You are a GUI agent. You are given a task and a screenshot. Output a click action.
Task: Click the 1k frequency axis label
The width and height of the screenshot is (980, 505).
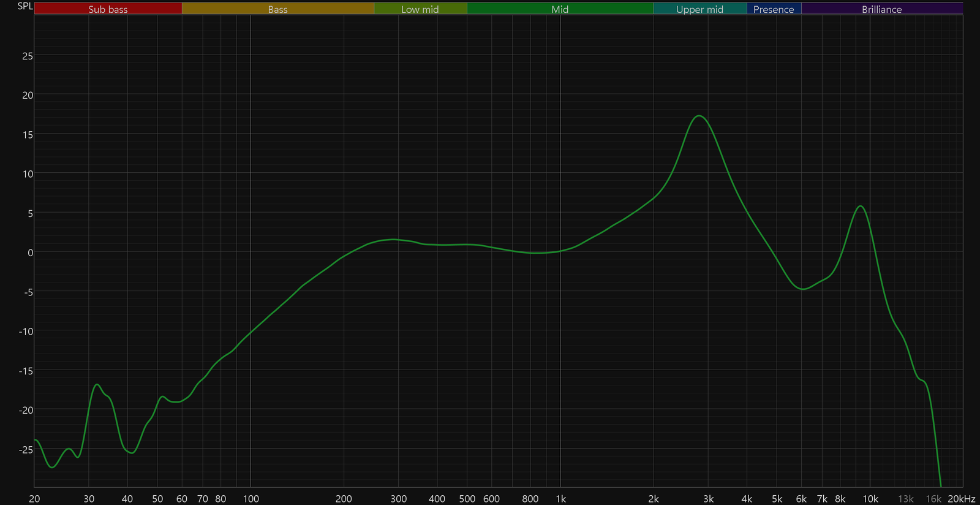[560, 499]
